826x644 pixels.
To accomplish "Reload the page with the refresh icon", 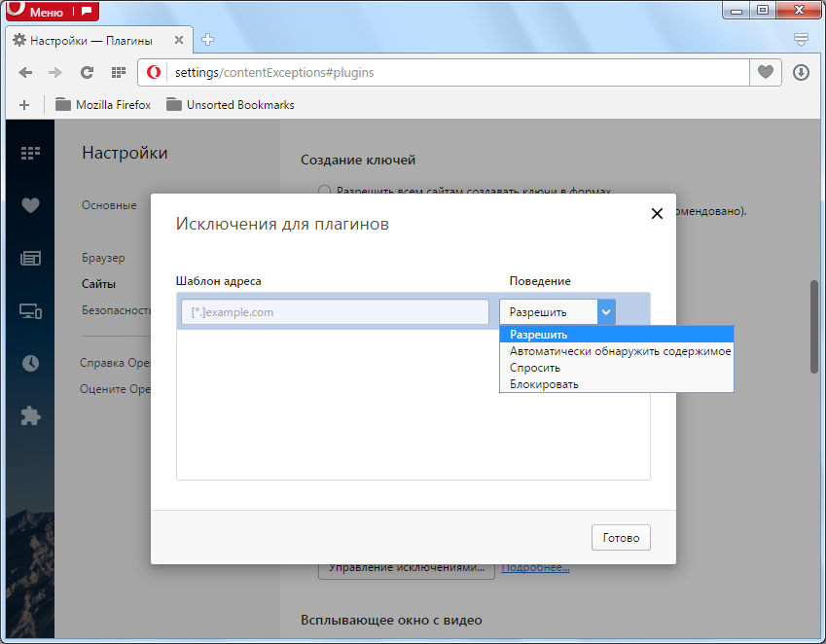I will [87, 73].
